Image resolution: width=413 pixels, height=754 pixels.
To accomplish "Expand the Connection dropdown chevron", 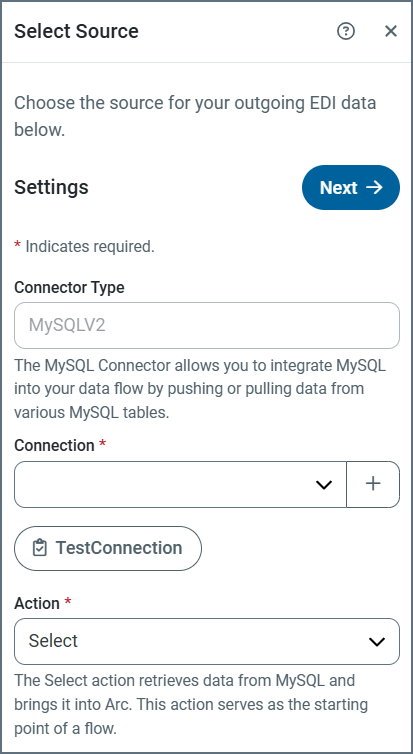I will (x=324, y=485).
